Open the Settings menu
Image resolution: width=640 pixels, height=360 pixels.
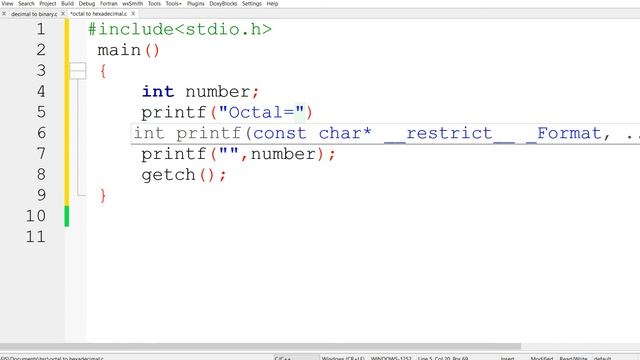(251, 3)
